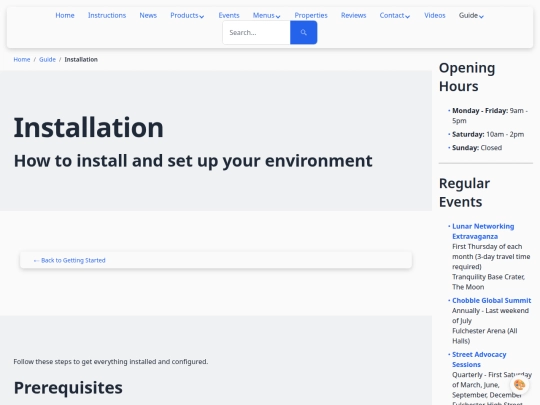Click the Installation breadcrumb text
The width and height of the screenshot is (540, 405).
tap(81, 60)
